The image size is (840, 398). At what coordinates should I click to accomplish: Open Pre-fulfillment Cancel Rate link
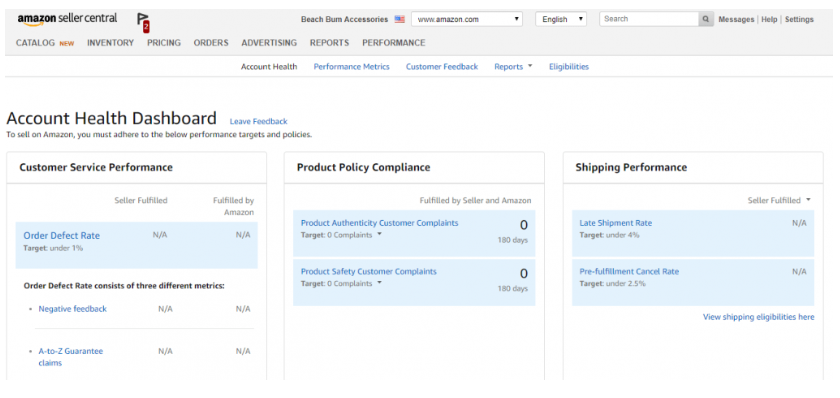coord(629,272)
